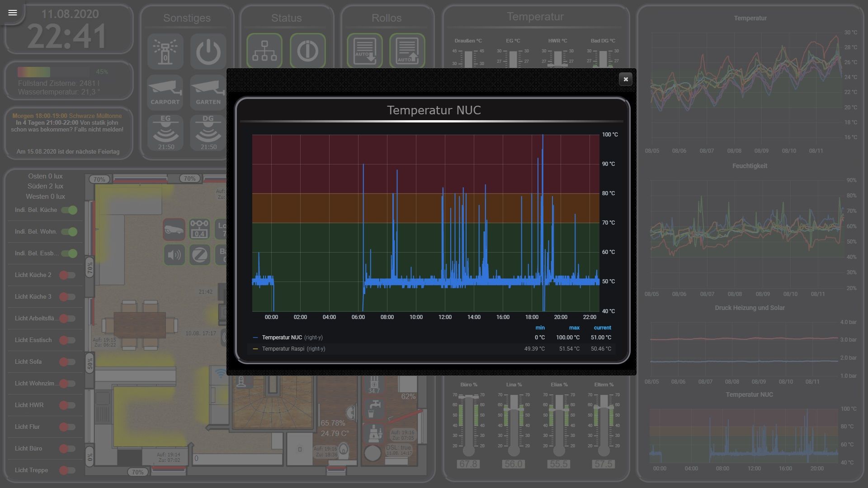The width and height of the screenshot is (868, 488).
Task: Switch on Licht Küche 2
Action: (67, 275)
